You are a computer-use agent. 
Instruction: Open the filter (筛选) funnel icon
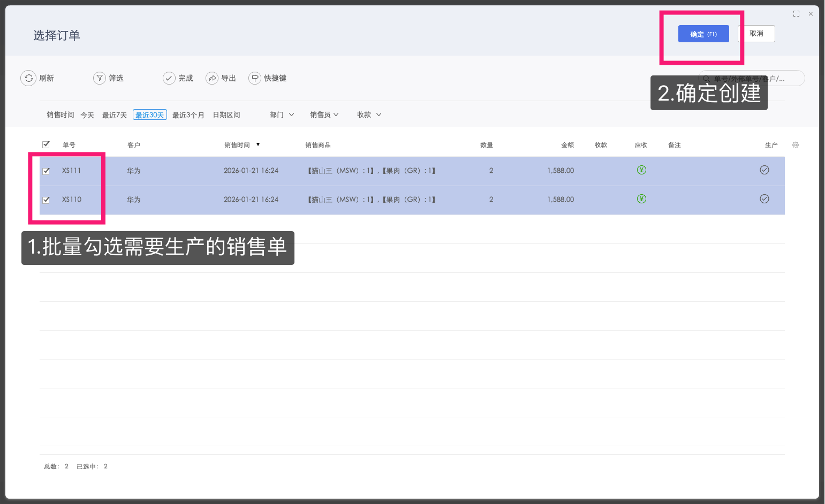click(100, 78)
